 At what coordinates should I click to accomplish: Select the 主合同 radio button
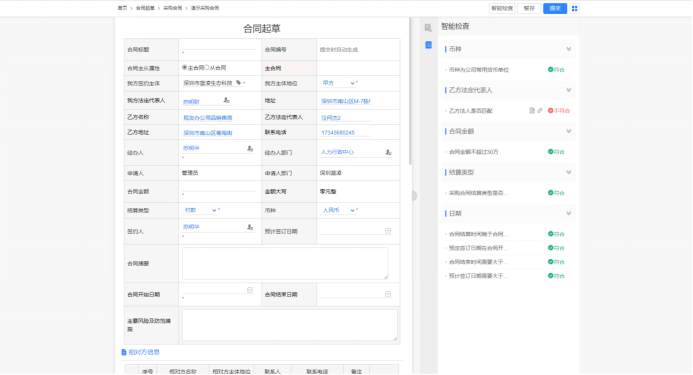coord(184,68)
